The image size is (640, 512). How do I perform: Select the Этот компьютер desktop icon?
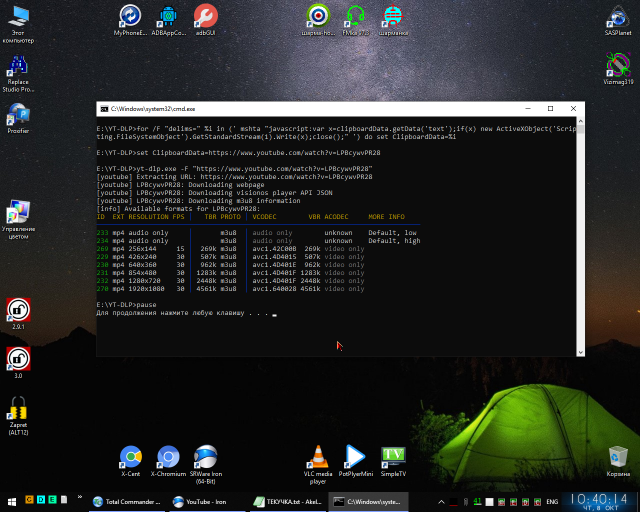click(x=18, y=24)
